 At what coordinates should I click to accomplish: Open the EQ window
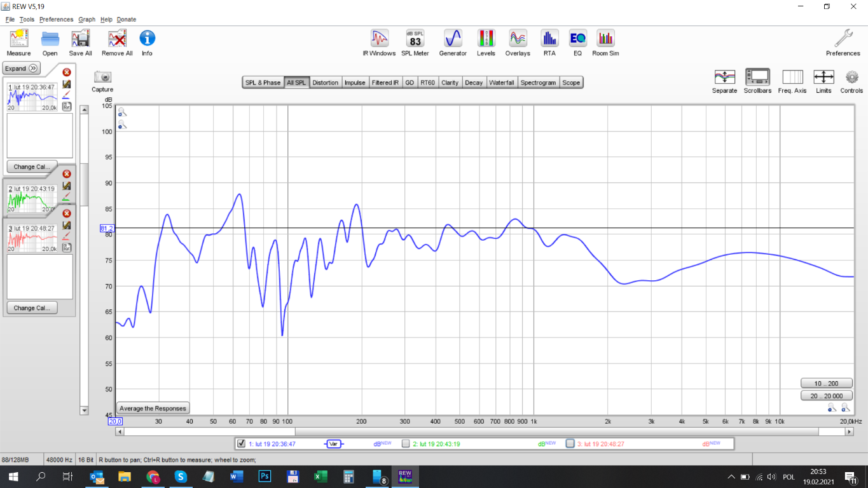577,38
